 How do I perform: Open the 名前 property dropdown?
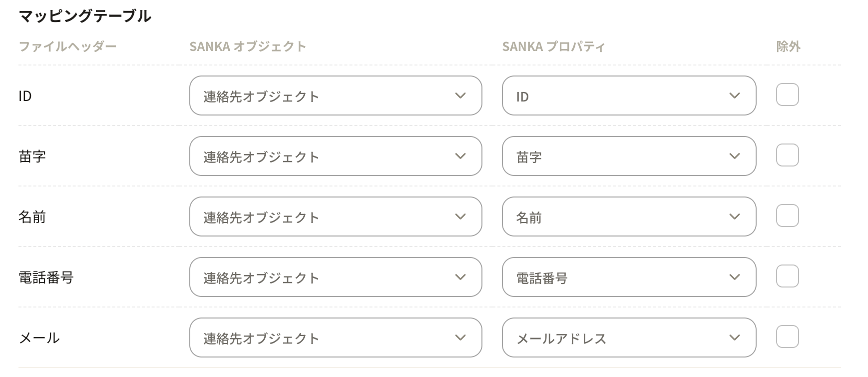(x=628, y=216)
